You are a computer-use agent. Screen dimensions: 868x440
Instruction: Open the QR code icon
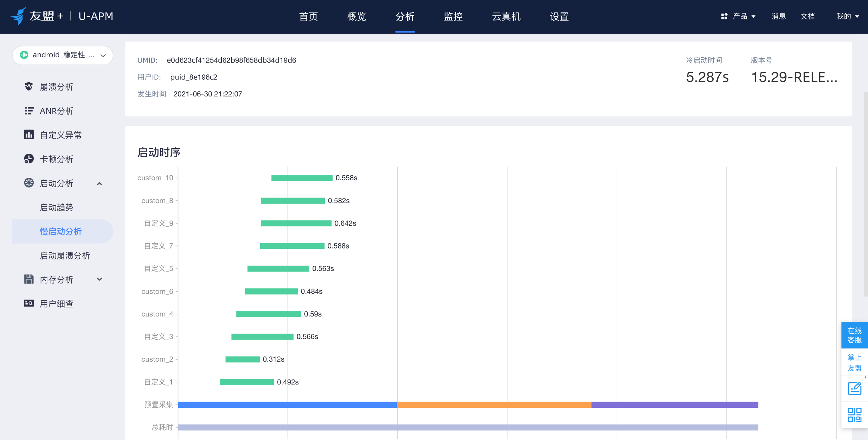(x=854, y=415)
